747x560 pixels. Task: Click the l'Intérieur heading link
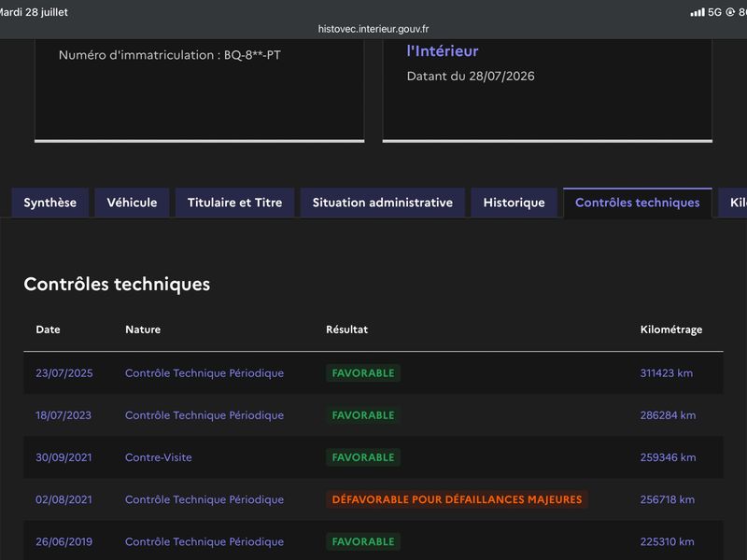click(x=443, y=51)
